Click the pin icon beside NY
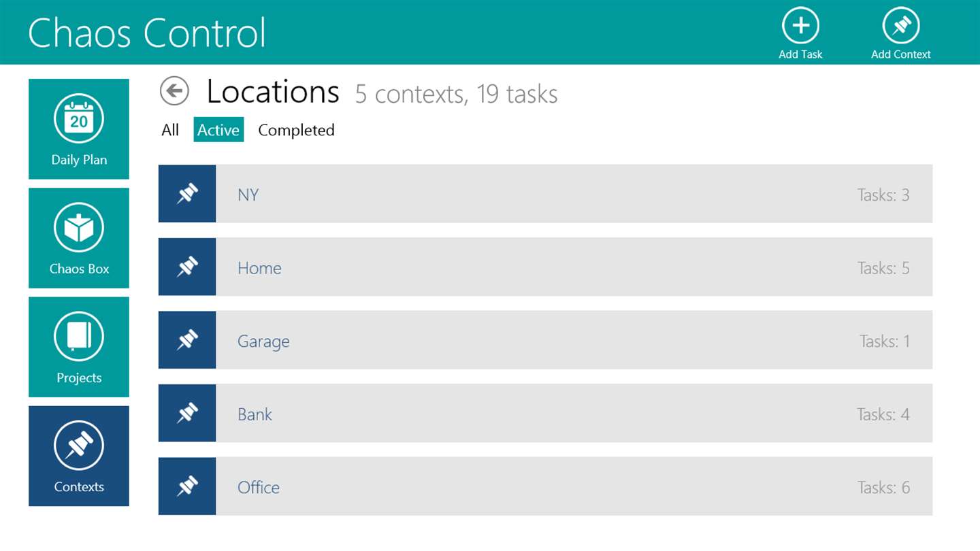Viewport: 980px width, 551px height. tap(187, 194)
